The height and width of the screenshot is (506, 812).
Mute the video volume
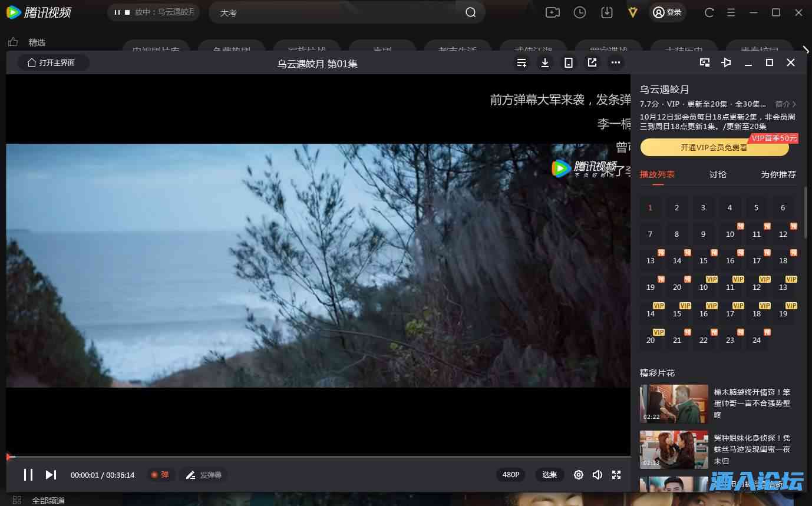[598, 475]
